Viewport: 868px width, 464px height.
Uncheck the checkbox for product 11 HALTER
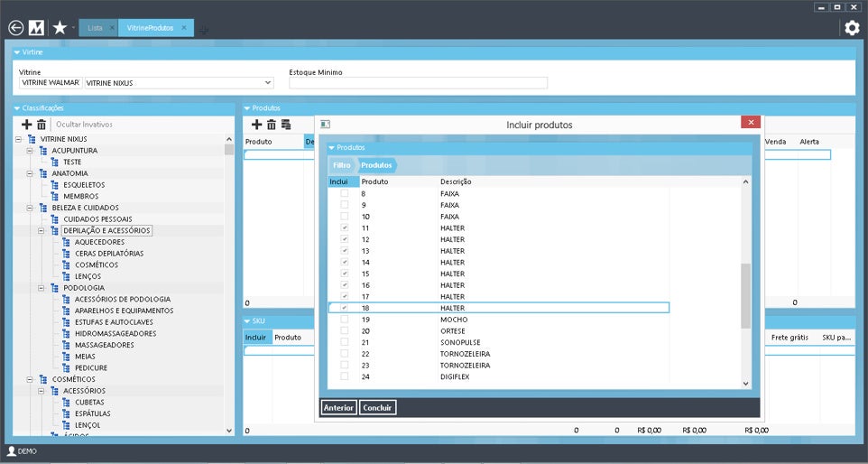coord(344,228)
